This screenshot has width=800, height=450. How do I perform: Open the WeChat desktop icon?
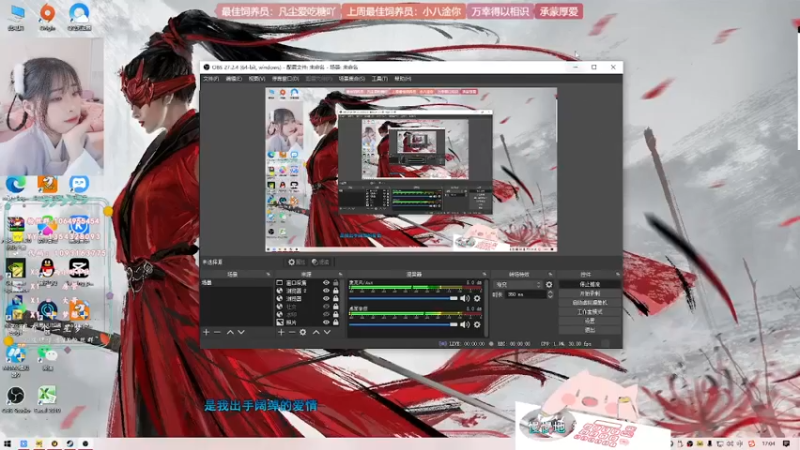[47, 356]
